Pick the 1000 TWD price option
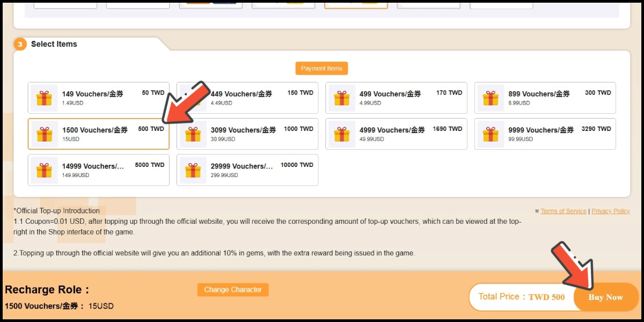This screenshot has width=644, height=322. [x=298, y=129]
